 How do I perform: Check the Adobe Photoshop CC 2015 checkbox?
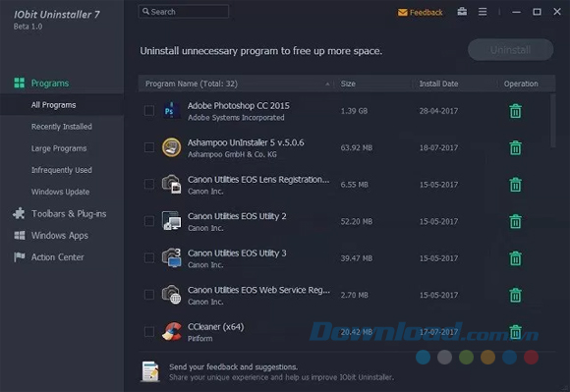[x=149, y=110]
